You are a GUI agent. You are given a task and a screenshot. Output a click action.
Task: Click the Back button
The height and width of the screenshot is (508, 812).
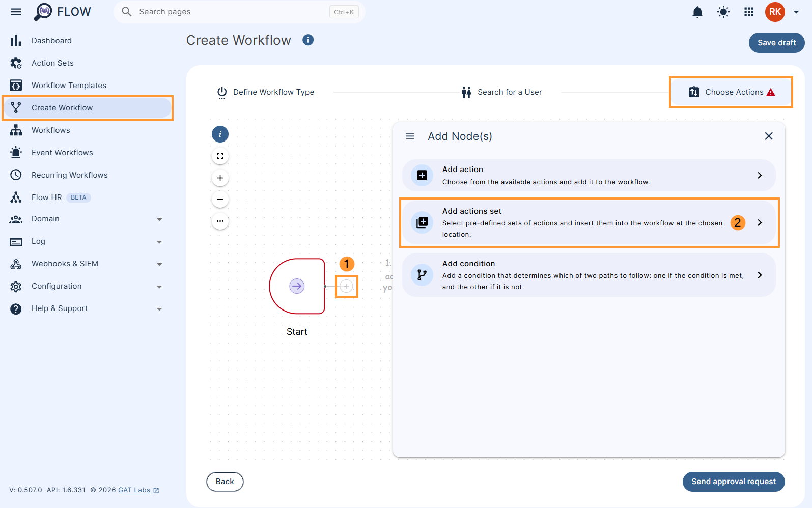tap(225, 482)
